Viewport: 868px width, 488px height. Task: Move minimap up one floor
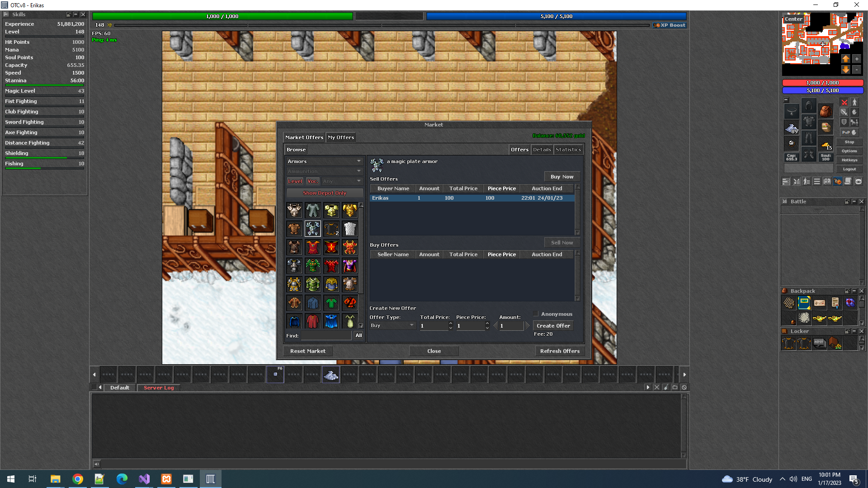[x=846, y=59]
